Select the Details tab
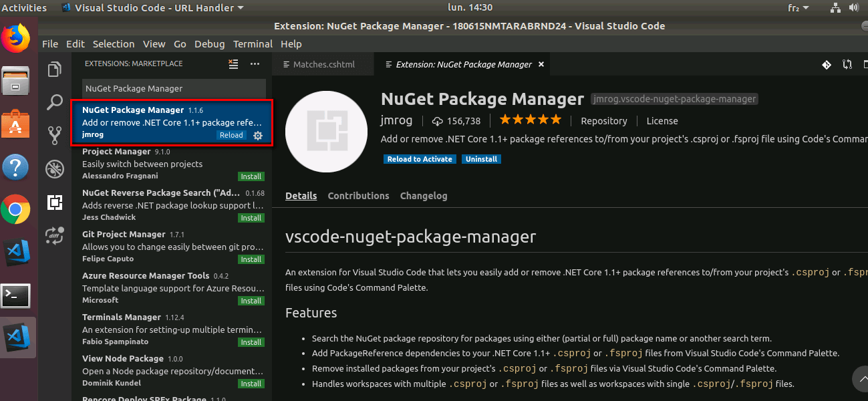 [x=301, y=196]
